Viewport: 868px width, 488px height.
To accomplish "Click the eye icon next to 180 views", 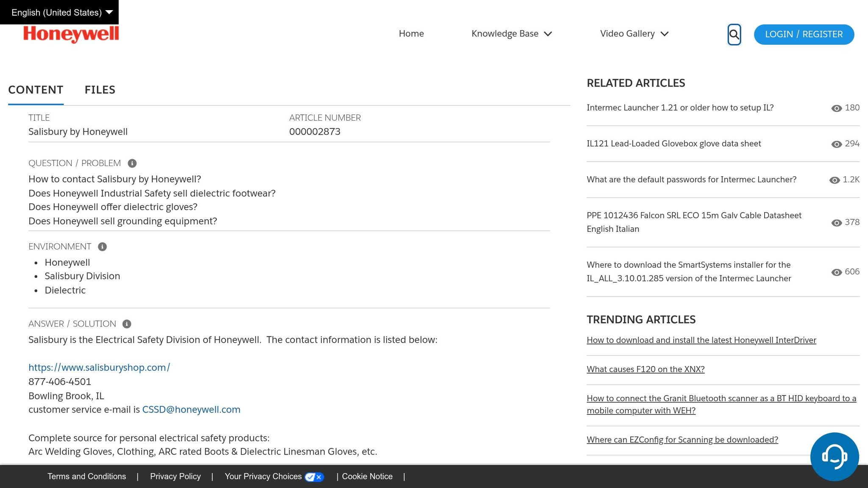I will point(836,108).
